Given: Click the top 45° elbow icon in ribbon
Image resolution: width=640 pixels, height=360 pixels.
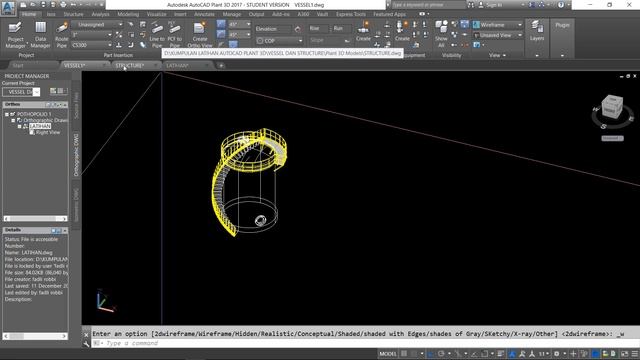Looking at the screenshot, I should click(221, 24).
